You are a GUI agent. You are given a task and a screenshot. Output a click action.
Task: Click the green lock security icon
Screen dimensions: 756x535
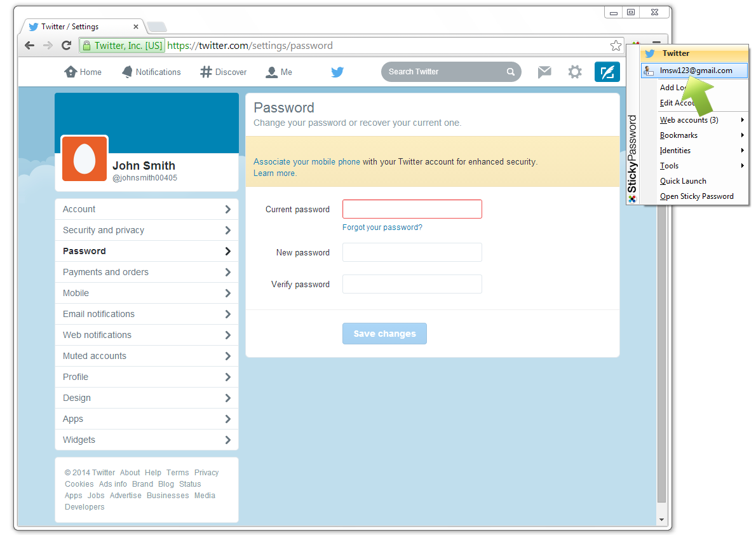click(x=86, y=45)
